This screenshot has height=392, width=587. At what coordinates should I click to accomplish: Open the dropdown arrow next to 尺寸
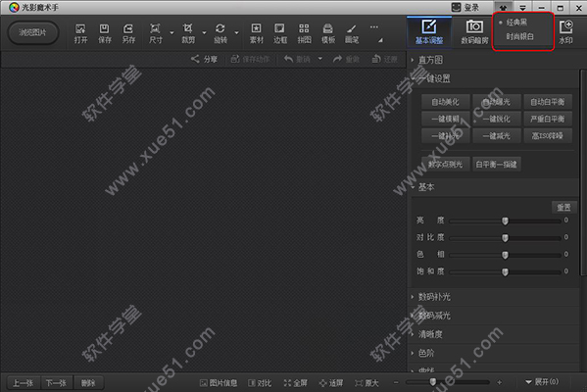click(x=171, y=33)
